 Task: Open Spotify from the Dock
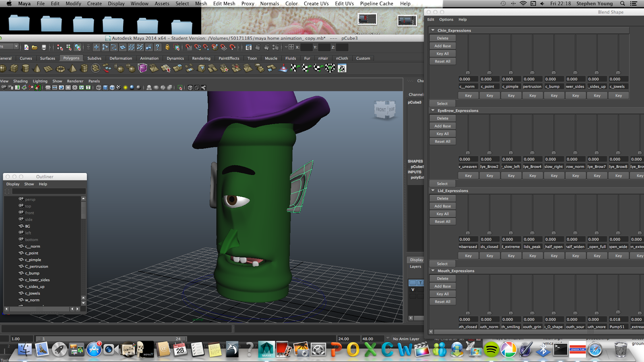[491, 350]
